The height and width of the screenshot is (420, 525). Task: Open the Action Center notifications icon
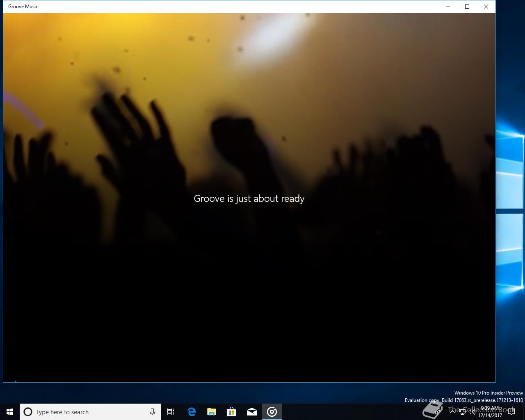click(x=511, y=412)
